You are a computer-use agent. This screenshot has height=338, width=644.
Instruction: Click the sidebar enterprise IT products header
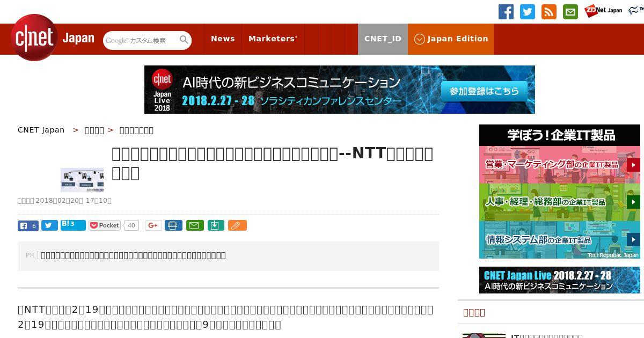[560, 135]
